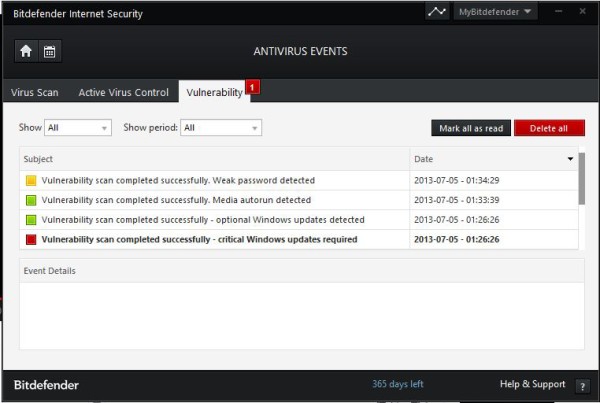Open the events calendar icon

coord(49,51)
